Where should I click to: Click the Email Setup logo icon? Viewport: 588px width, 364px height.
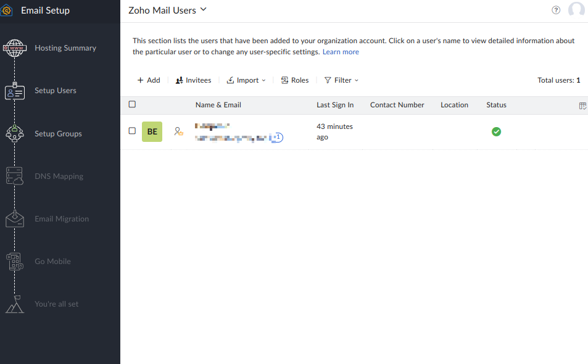7,10
